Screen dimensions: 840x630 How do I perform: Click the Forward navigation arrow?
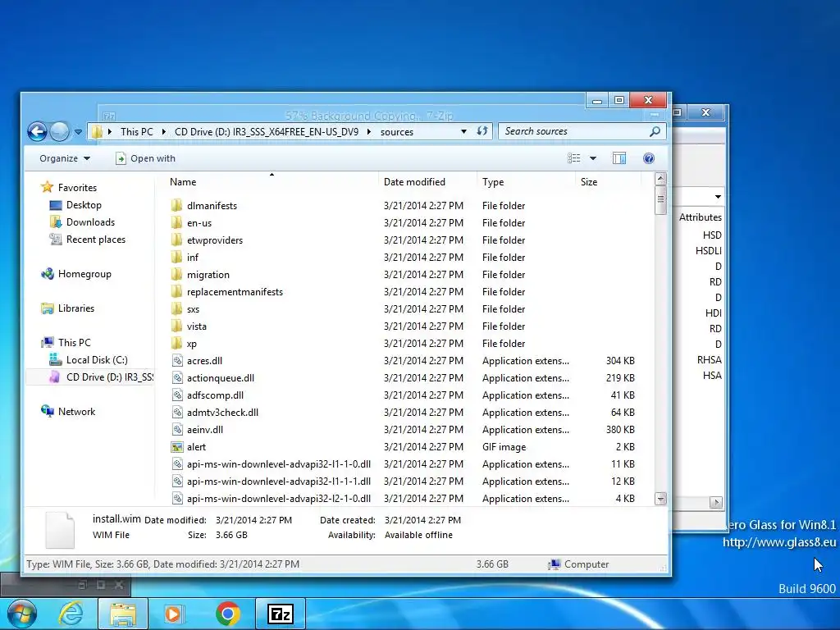point(59,131)
